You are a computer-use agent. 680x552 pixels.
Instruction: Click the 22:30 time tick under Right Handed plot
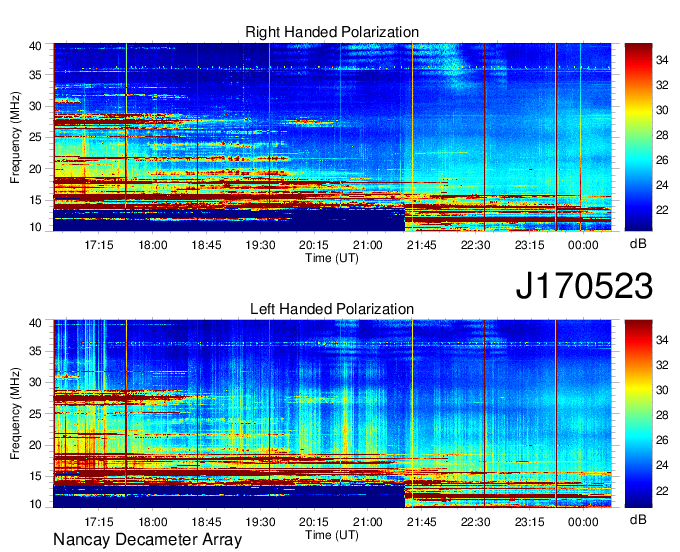point(475,245)
